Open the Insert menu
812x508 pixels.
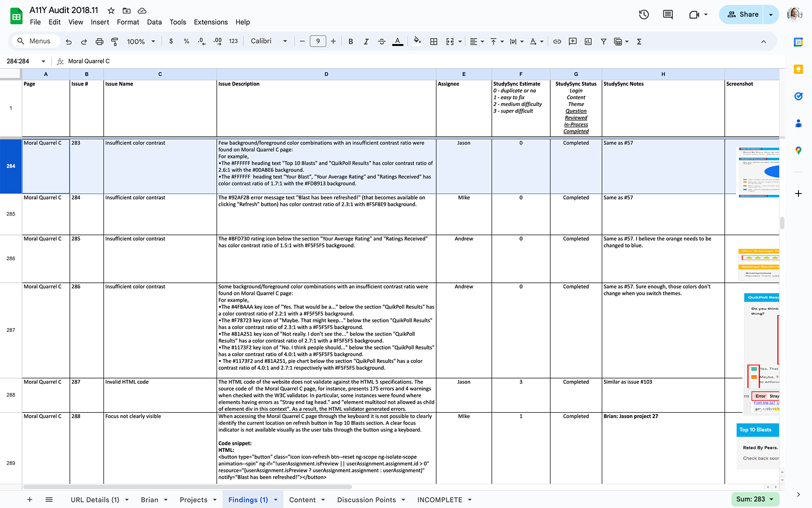point(100,22)
